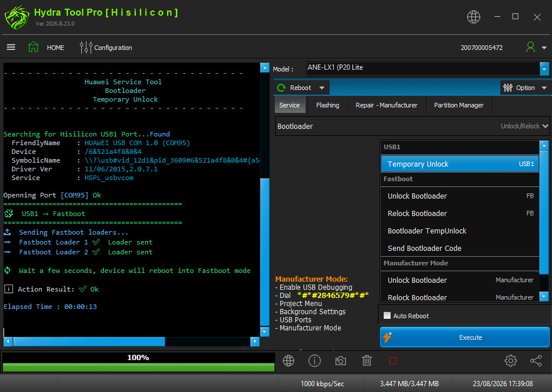The image size is (552, 392).
Task: Select Temporary Unlock USB1 operation
Action: (460, 164)
